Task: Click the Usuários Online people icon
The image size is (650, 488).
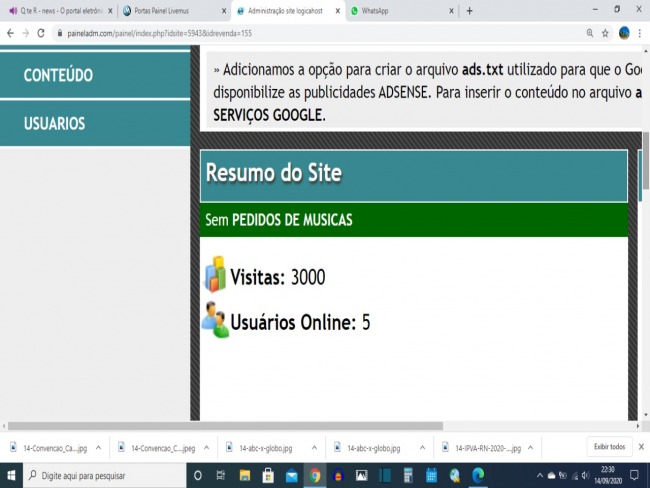Action: tap(215, 320)
